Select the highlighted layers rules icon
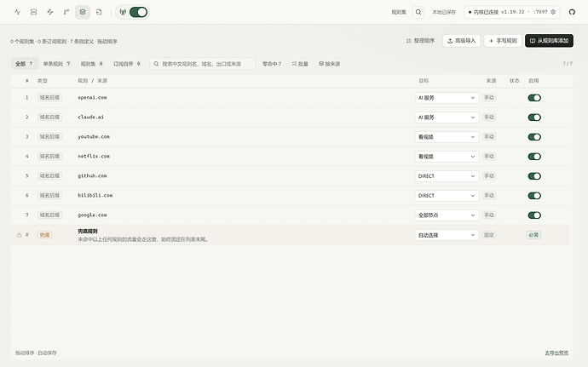This screenshot has height=367, width=588. tap(83, 12)
